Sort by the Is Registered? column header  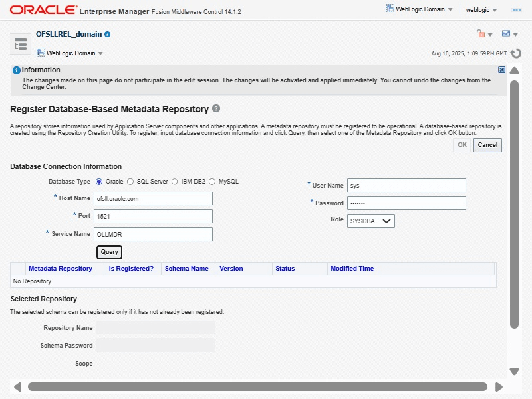click(131, 269)
